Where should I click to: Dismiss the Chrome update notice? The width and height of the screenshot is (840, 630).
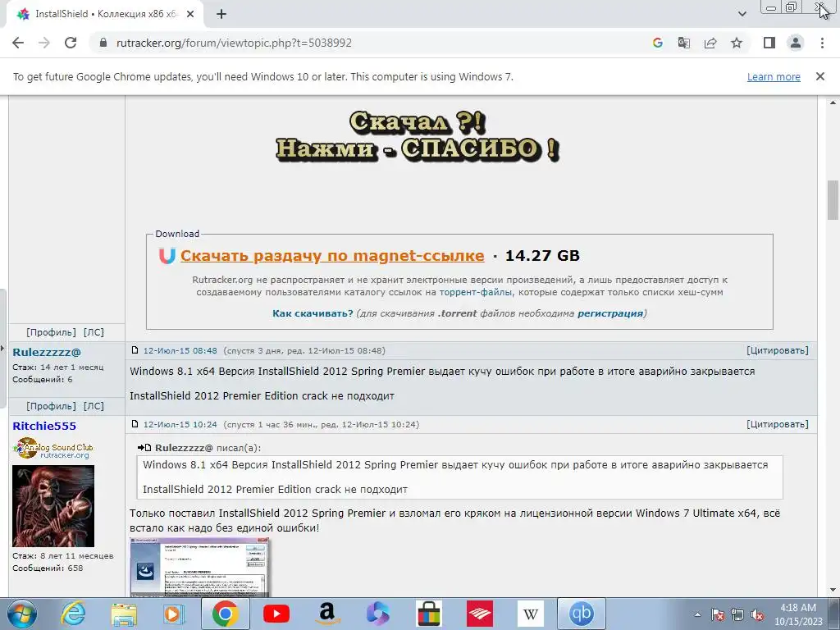(x=820, y=76)
